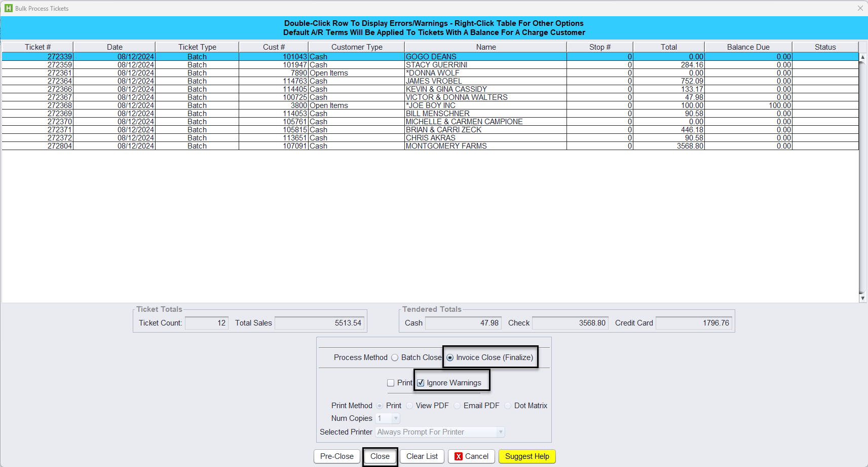Select the MONTGOMERY FARMS ticket row

(446, 146)
